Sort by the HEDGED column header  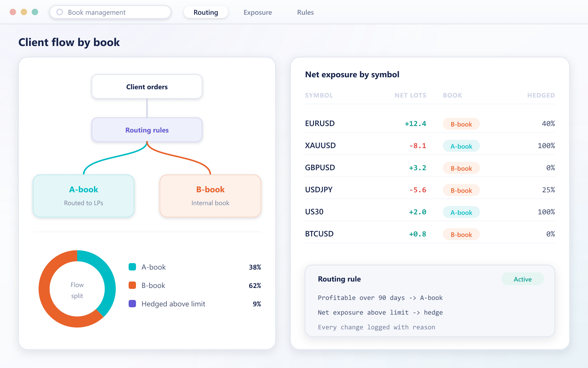point(541,95)
